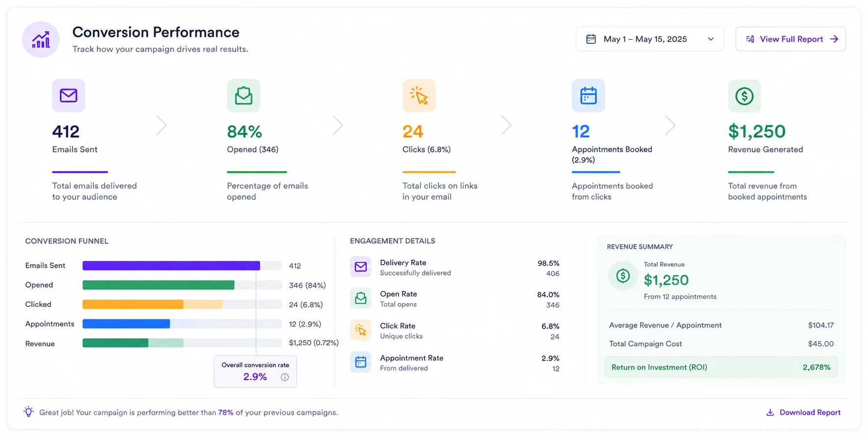The image size is (868, 437).
Task: Click the Conversion Performance title
Action: [156, 32]
